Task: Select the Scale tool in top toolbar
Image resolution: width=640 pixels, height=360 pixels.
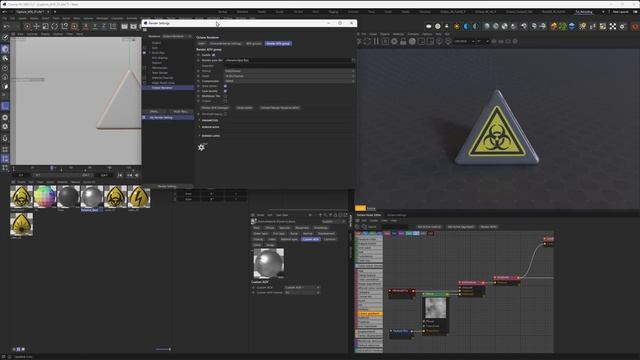Action: 45,26
